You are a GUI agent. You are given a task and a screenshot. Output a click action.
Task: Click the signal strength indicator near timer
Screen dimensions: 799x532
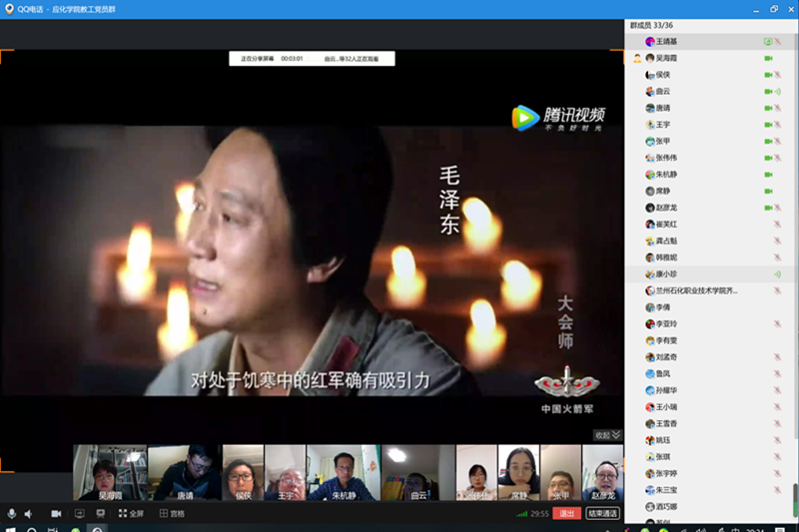[521, 513]
